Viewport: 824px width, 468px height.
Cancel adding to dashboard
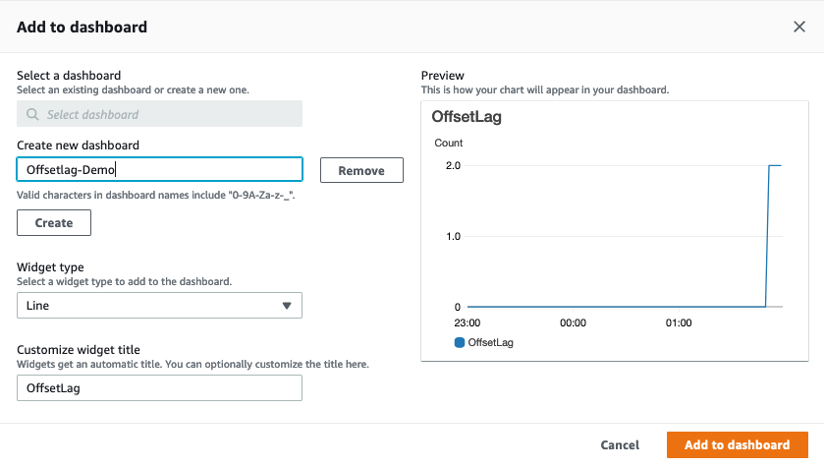pos(620,445)
